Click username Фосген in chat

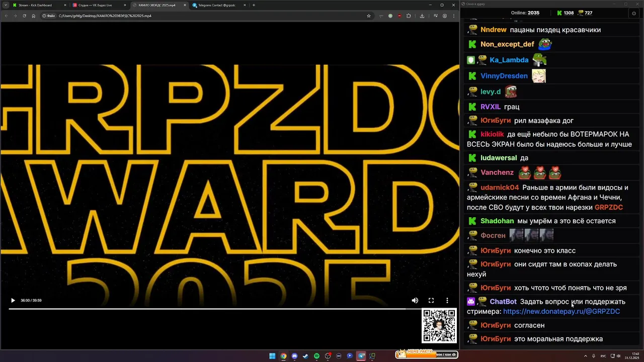493,235
